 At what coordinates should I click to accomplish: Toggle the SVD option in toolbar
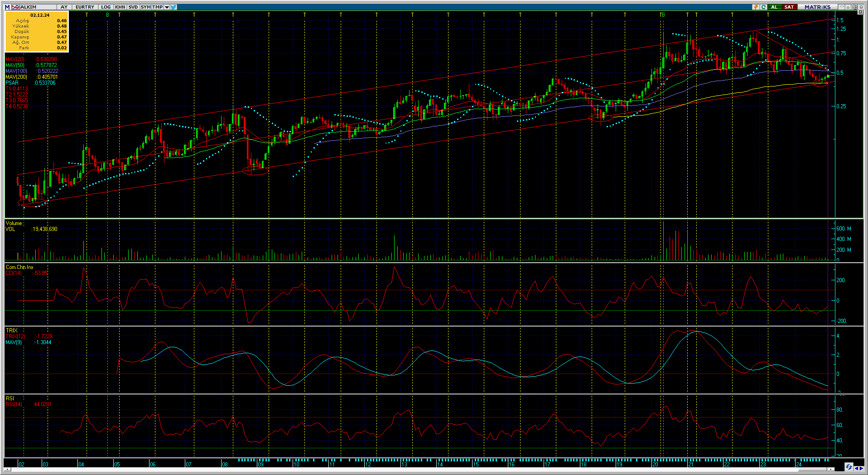pyautogui.click(x=133, y=7)
